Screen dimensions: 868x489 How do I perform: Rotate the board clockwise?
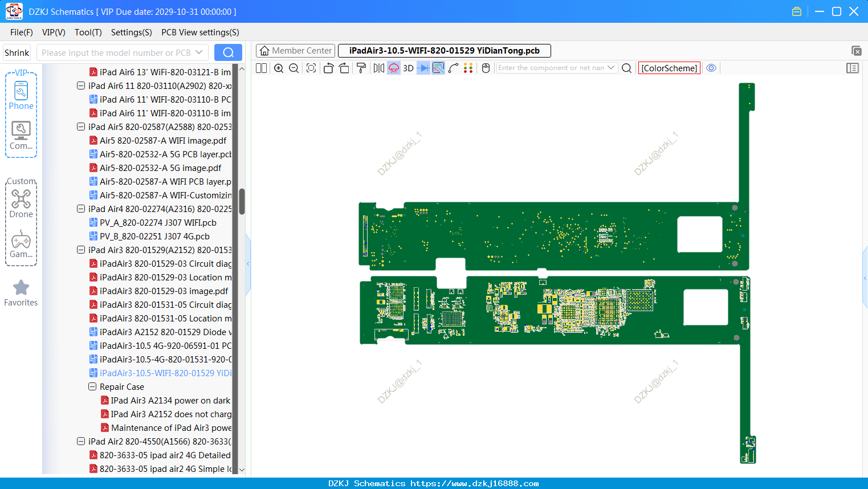tap(344, 68)
